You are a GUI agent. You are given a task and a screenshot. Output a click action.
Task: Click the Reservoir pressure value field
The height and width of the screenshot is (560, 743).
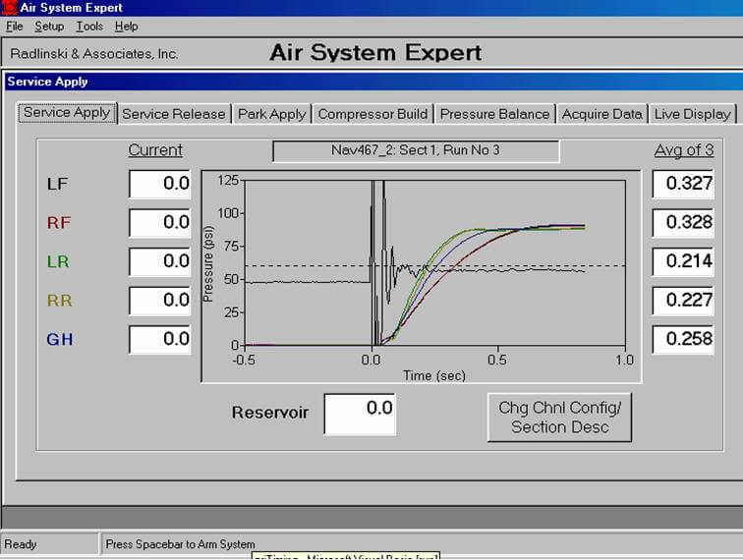pos(360,414)
